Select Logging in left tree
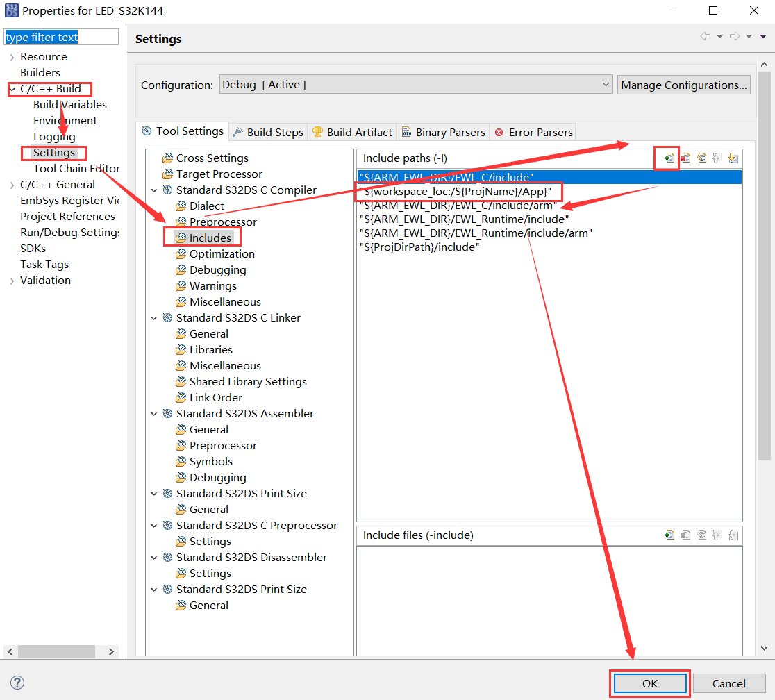775x700 pixels. 54,136
